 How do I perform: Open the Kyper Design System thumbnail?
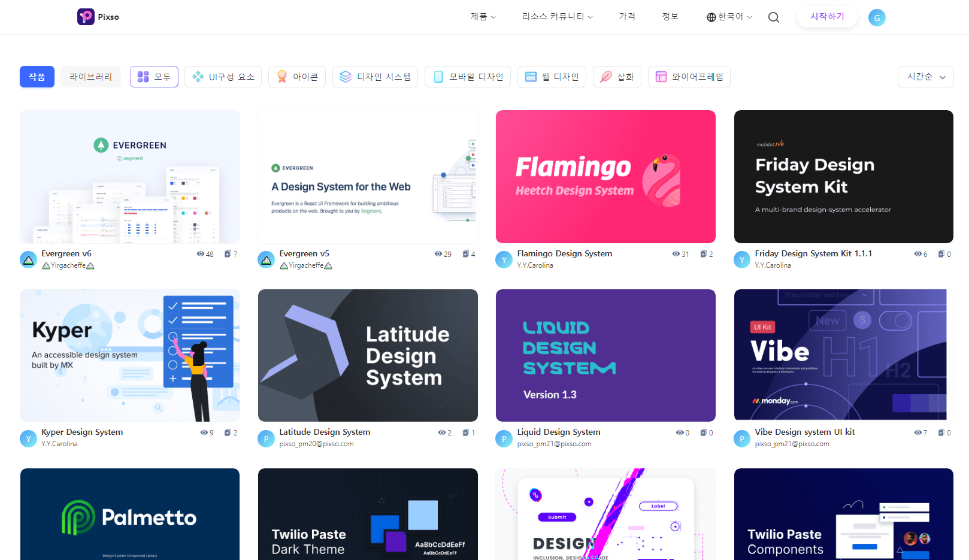(x=130, y=356)
